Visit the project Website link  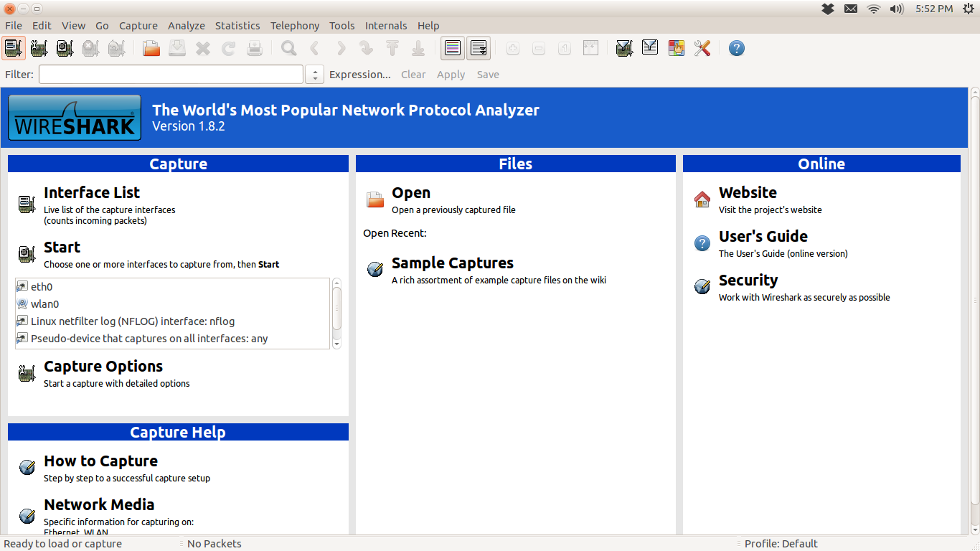click(748, 192)
